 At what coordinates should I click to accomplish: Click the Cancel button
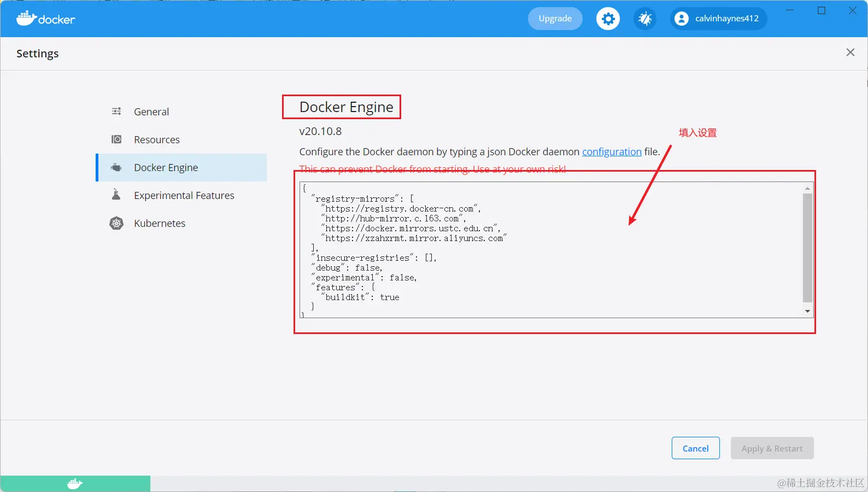click(696, 448)
